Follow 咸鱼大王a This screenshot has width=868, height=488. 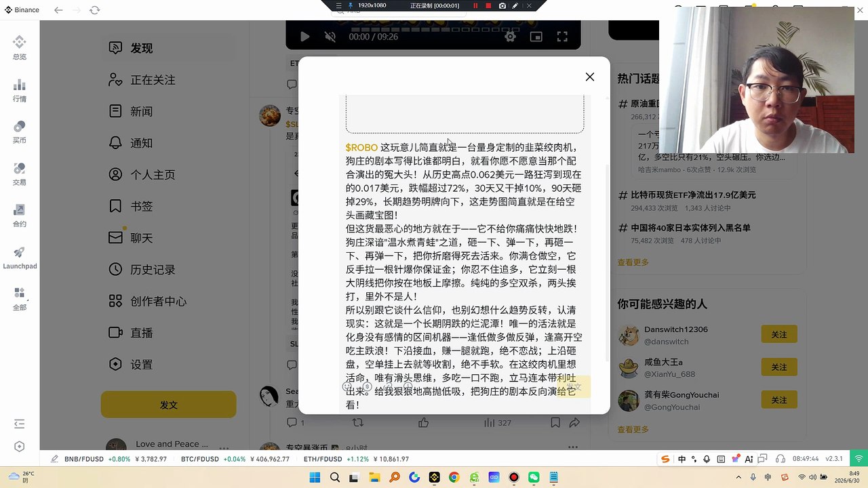coord(779,367)
